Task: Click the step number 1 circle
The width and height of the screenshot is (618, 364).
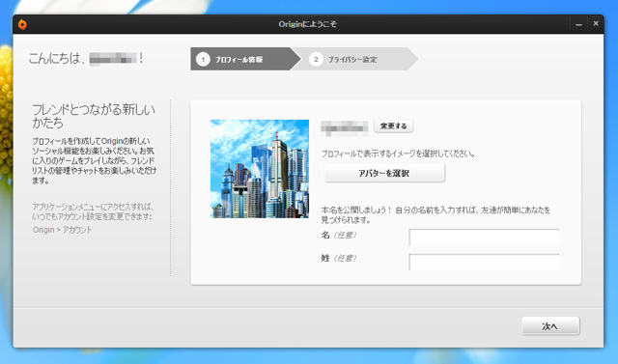Action: tap(203, 60)
